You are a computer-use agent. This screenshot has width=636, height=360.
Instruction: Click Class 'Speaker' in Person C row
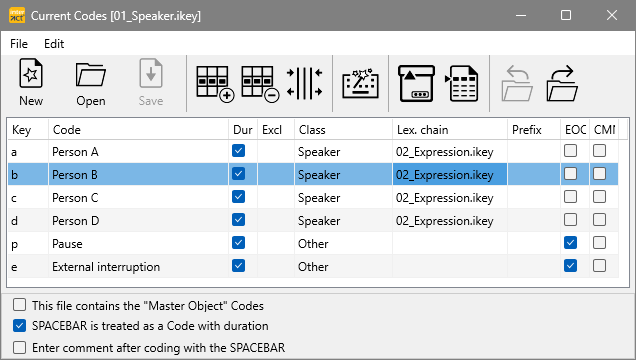[x=343, y=198]
